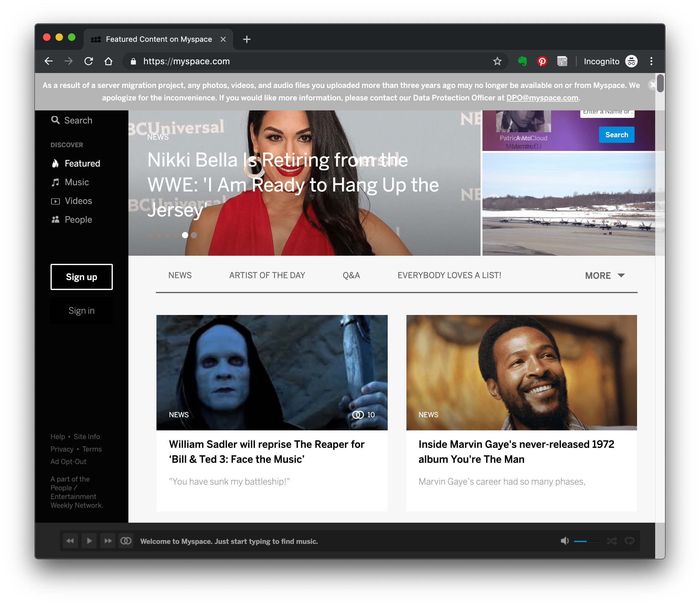Expand the MORE dropdown

tap(605, 276)
